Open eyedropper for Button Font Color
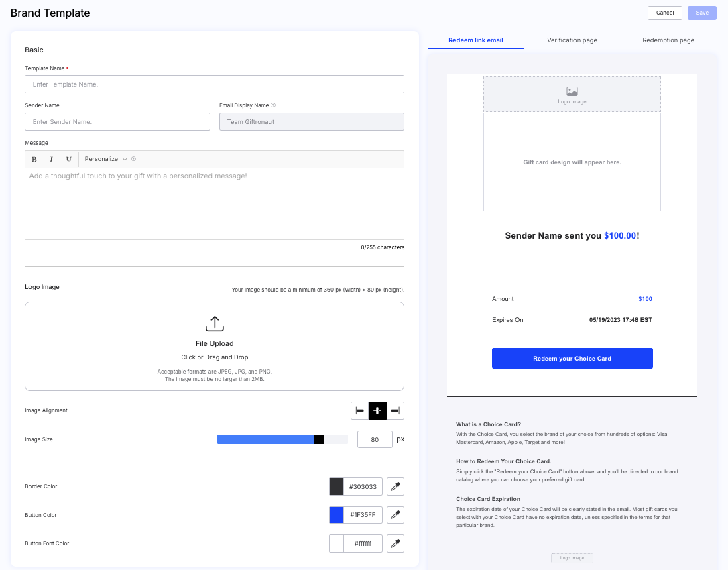Viewport: 728px width, 570px height. point(396,544)
